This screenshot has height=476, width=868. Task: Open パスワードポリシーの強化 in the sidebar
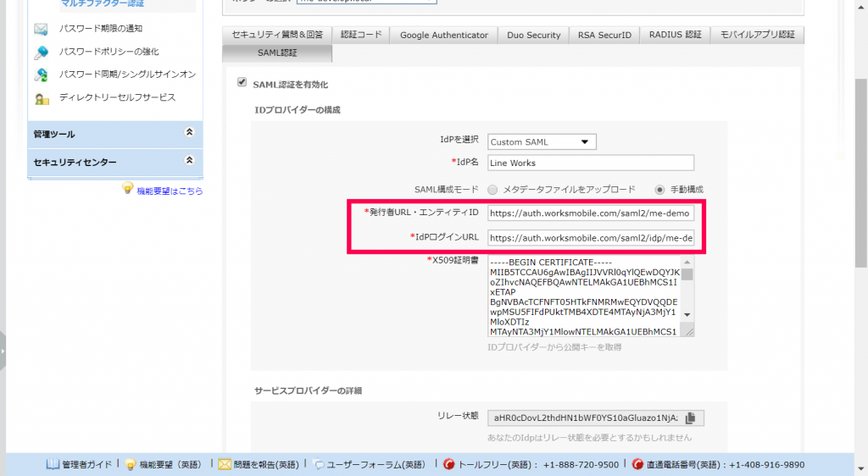pyautogui.click(x=109, y=52)
